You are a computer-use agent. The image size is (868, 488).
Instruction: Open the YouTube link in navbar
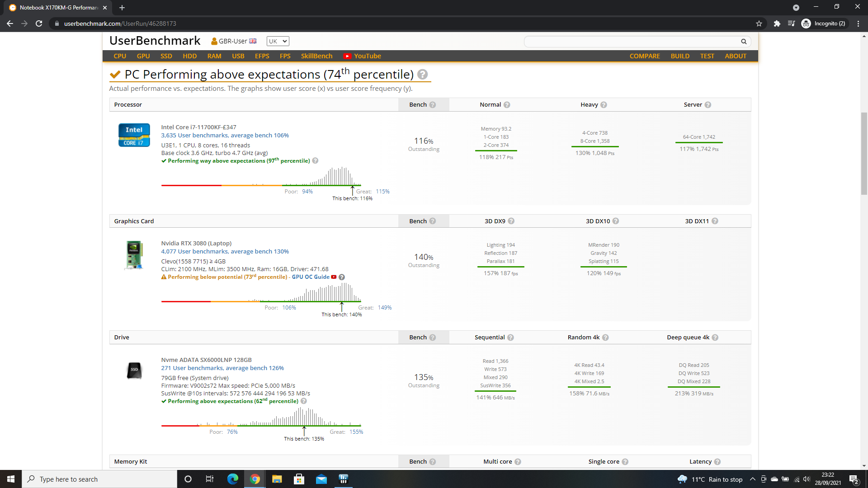click(x=363, y=56)
